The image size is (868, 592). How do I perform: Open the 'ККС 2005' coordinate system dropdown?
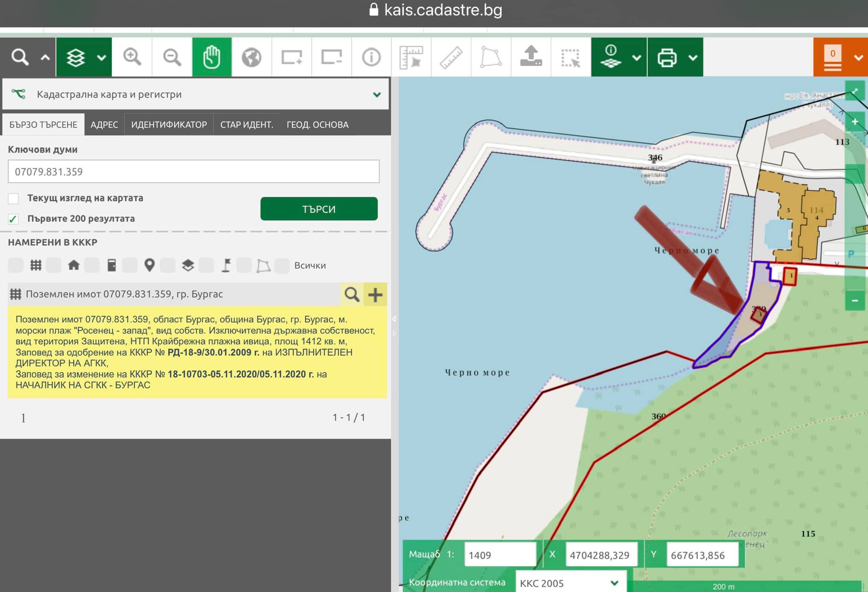tap(614, 583)
